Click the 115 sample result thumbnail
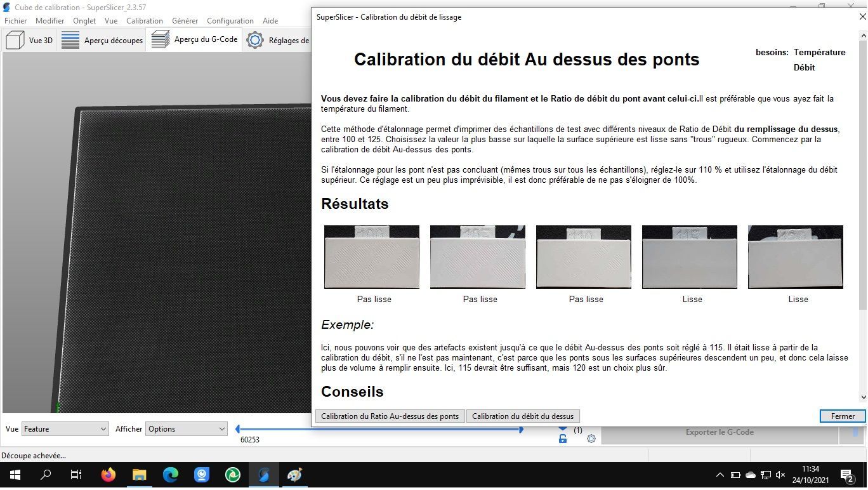 (x=690, y=257)
